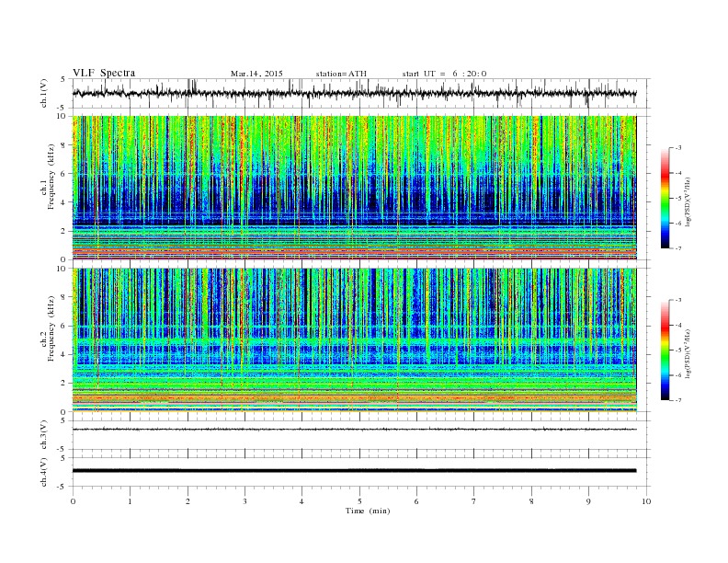Viewport: 728px width, 563px height.
Task: Click the "-7" value on ch.2 color bar
Action: tap(677, 400)
